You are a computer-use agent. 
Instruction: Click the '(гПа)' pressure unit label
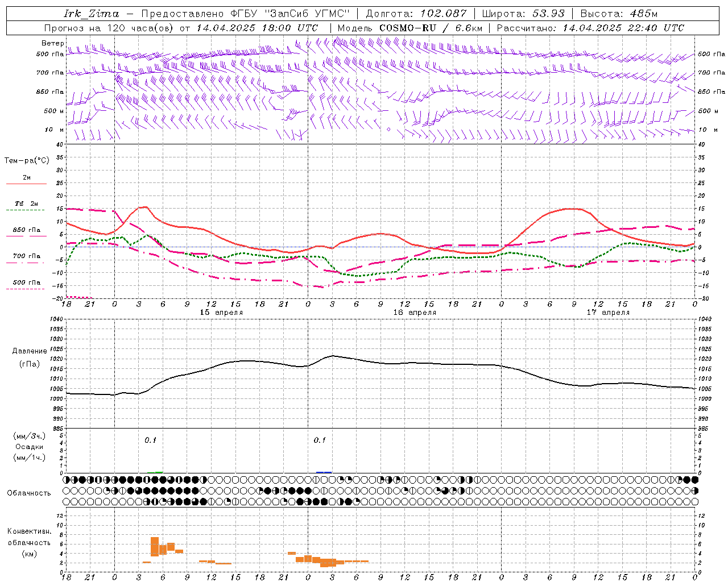(x=29, y=364)
